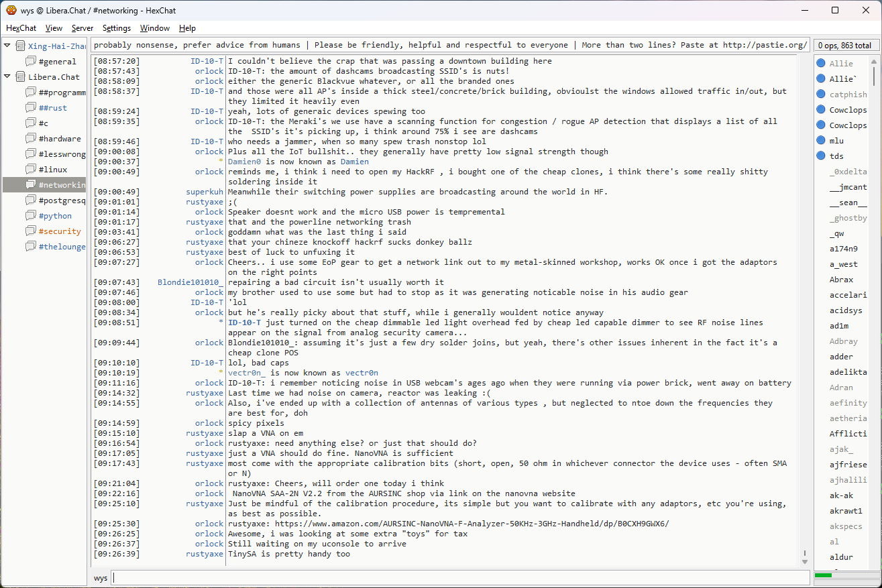
Task: Collapse the Libera.Chat server tree
Action: (x=7, y=77)
